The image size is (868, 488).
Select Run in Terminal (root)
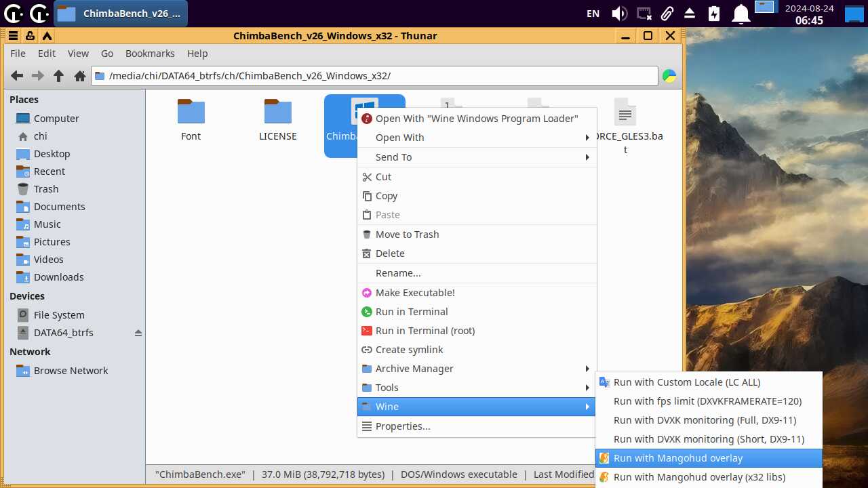point(477,331)
